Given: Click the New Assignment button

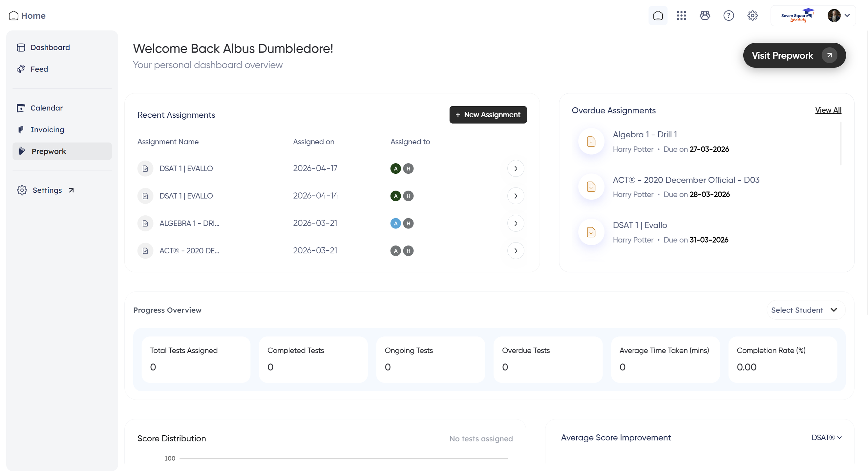Looking at the screenshot, I should 488,114.
